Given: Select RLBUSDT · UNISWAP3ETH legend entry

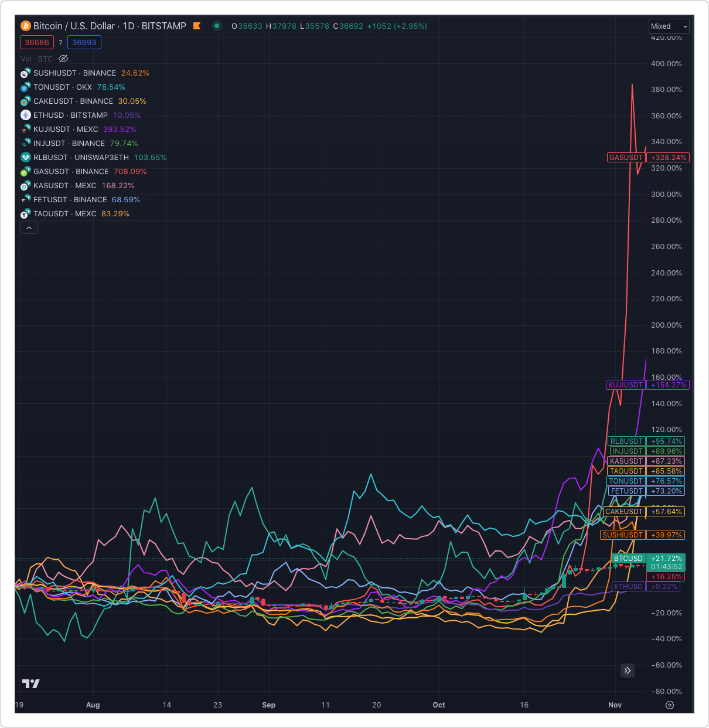Looking at the screenshot, I should pos(81,158).
